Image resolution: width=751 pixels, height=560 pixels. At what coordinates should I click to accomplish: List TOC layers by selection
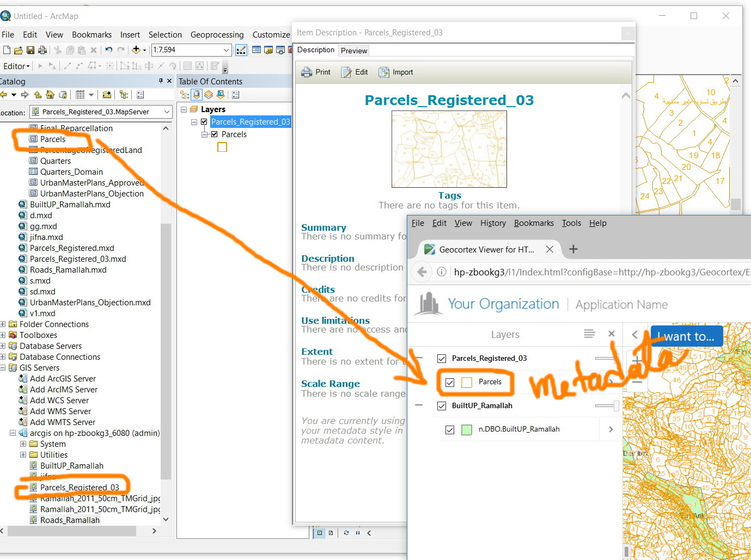tap(221, 95)
